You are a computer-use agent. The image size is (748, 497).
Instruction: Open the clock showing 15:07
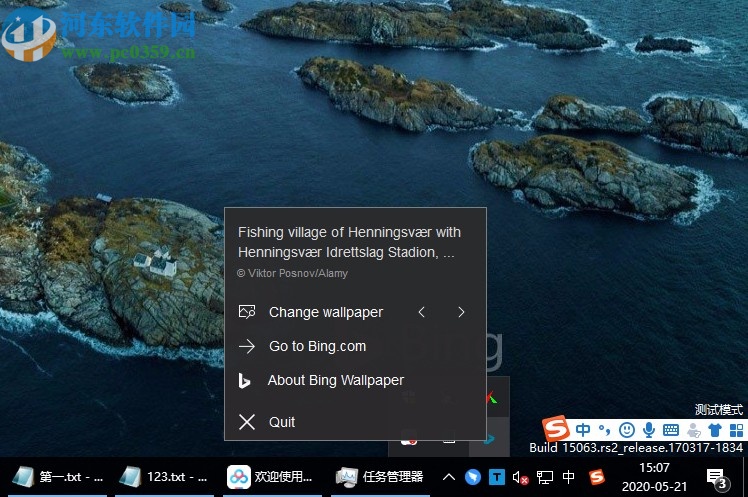point(654,477)
